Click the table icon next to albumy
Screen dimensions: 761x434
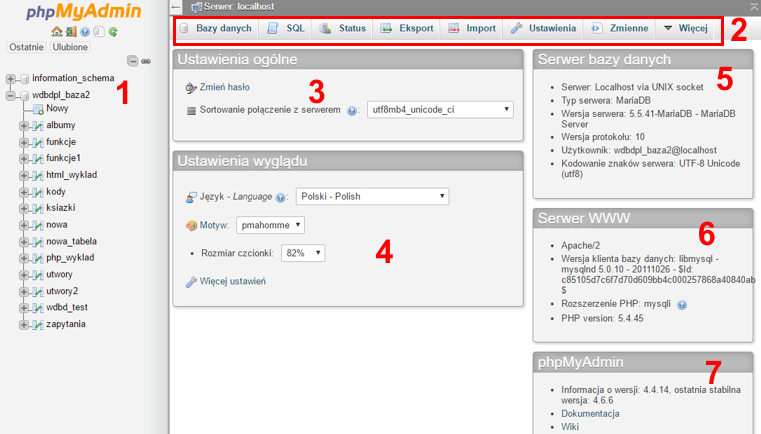tap(38, 126)
